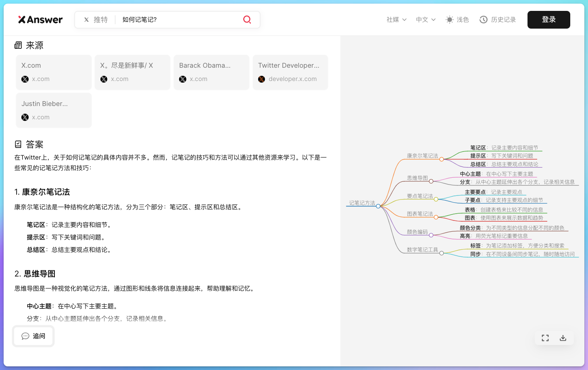The image size is (588, 370).
Task: Click the X icon in the search source selector
Action: click(x=86, y=20)
